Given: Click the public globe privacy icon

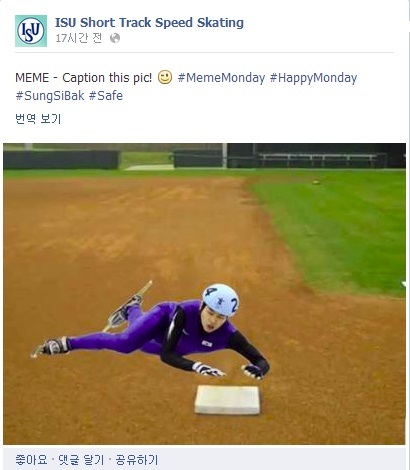Looking at the screenshot, I should coord(115,38).
